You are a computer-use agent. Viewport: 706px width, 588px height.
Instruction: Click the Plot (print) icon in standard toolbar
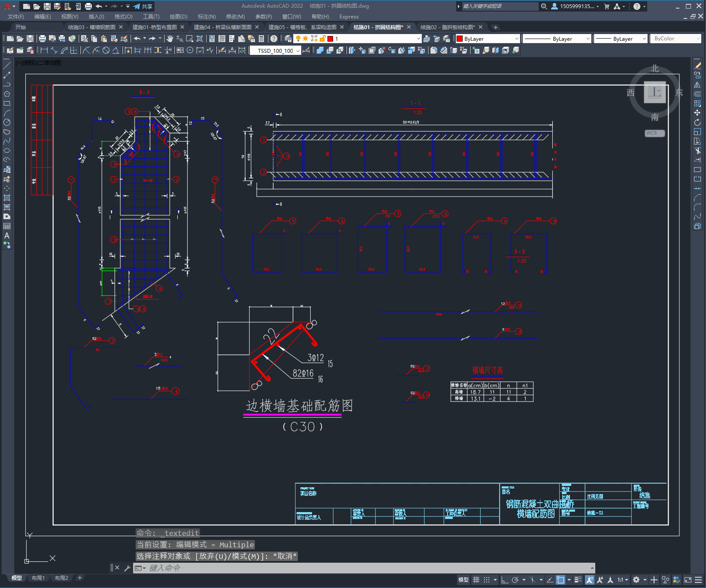click(42, 39)
